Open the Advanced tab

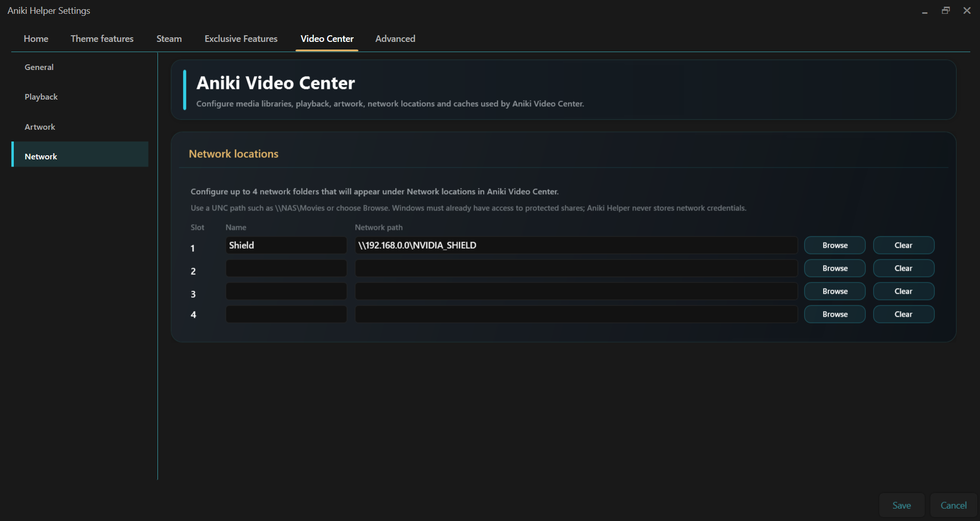(x=395, y=39)
